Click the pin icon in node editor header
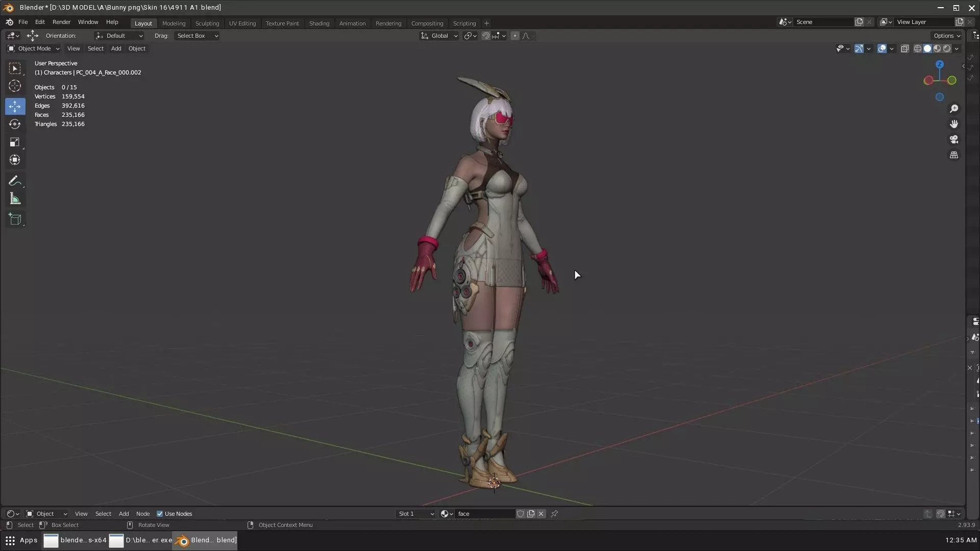Screen dimensions: 980x551 click(554, 514)
